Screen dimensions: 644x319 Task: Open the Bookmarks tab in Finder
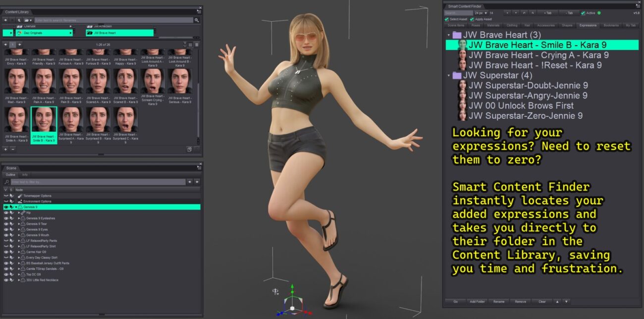tap(611, 25)
